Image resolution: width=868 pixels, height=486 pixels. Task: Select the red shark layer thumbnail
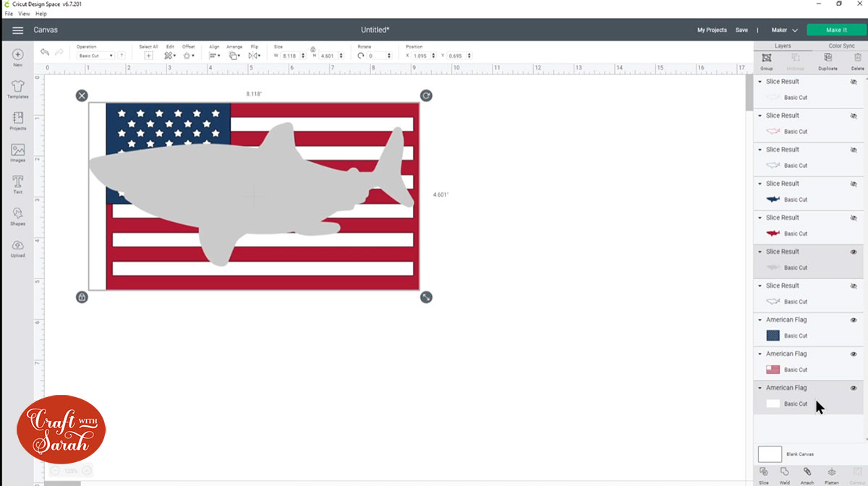[x=773, y=234]
